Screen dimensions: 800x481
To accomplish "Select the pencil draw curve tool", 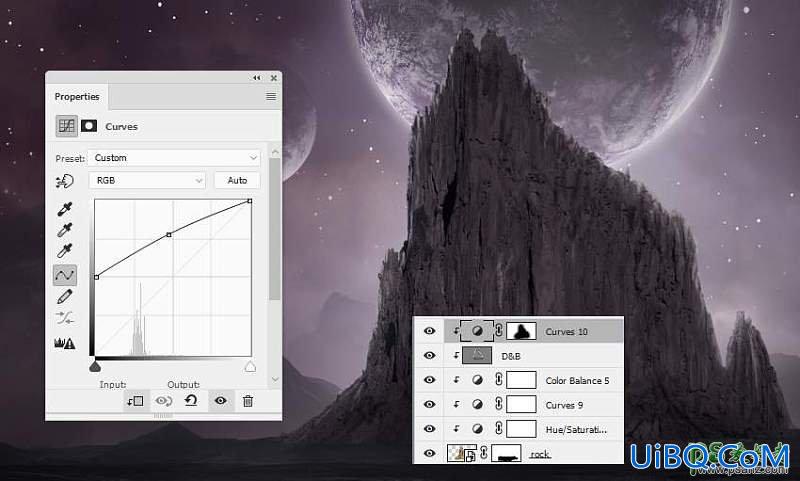I will (65, 297).
